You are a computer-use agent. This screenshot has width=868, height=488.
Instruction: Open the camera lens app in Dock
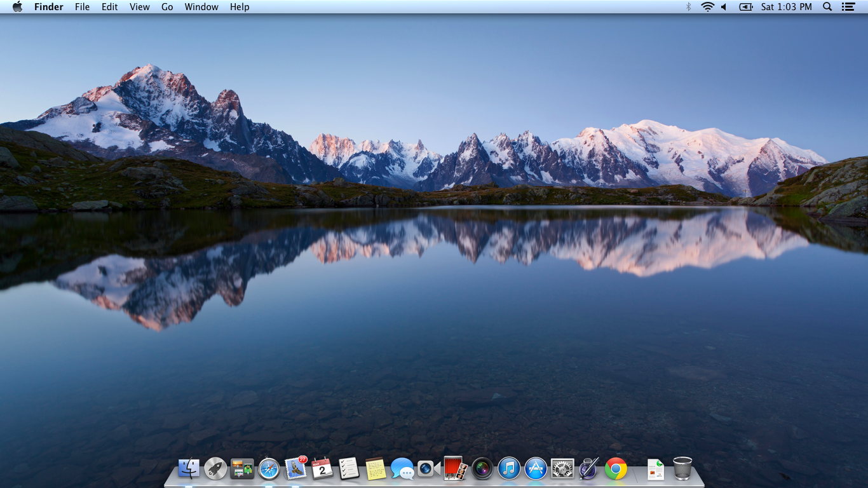482,469
